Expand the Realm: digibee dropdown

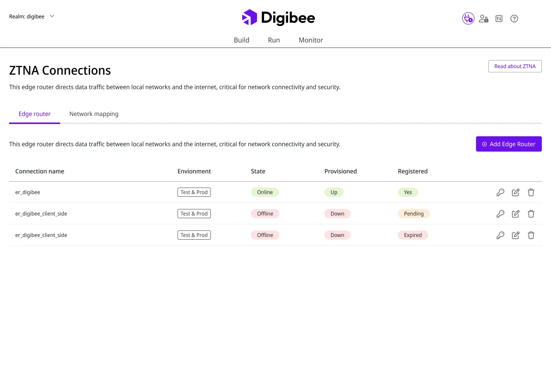(32, 16)
